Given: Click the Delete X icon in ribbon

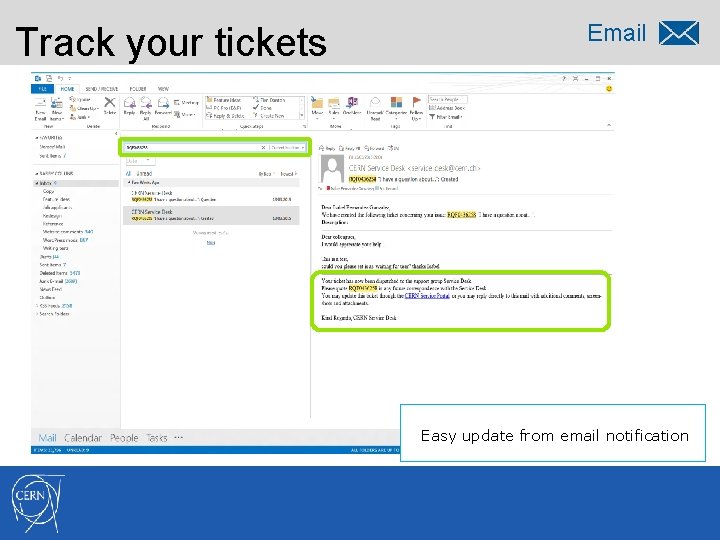Looking at the screenshot, I should pyautogui.click(x=109, y=102).
